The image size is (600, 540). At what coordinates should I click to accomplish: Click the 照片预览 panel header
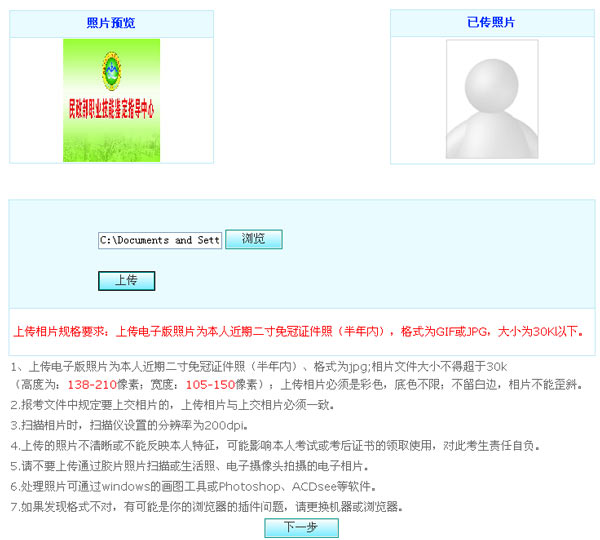tap(111, 23)
